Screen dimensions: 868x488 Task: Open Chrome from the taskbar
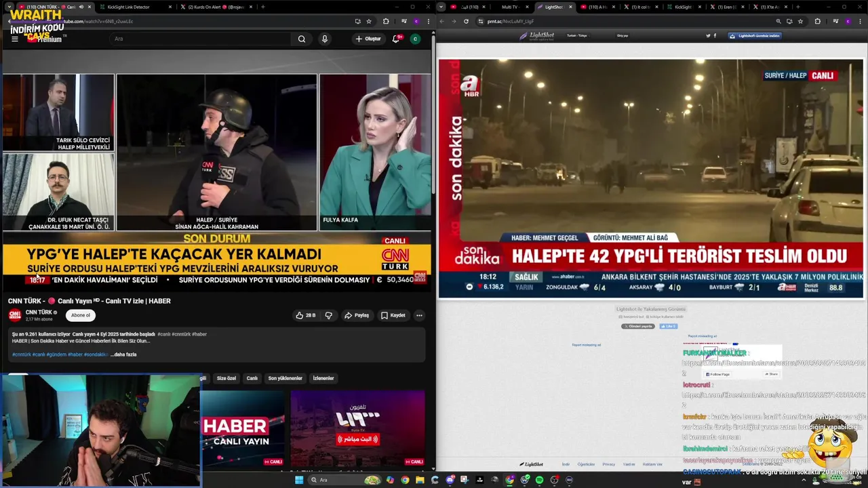coord(405,480)
